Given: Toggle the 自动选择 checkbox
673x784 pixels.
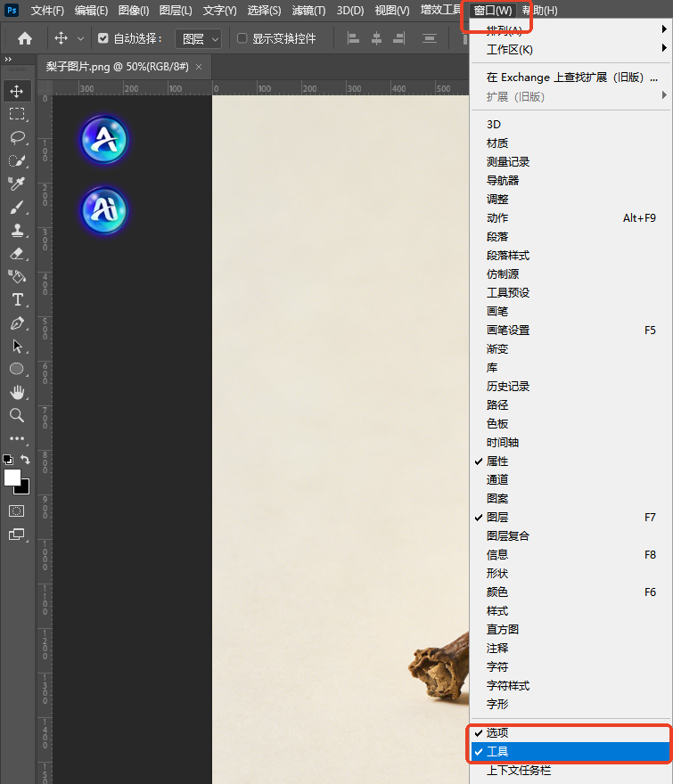Looking at the screenshot, I should coord(103,38).
